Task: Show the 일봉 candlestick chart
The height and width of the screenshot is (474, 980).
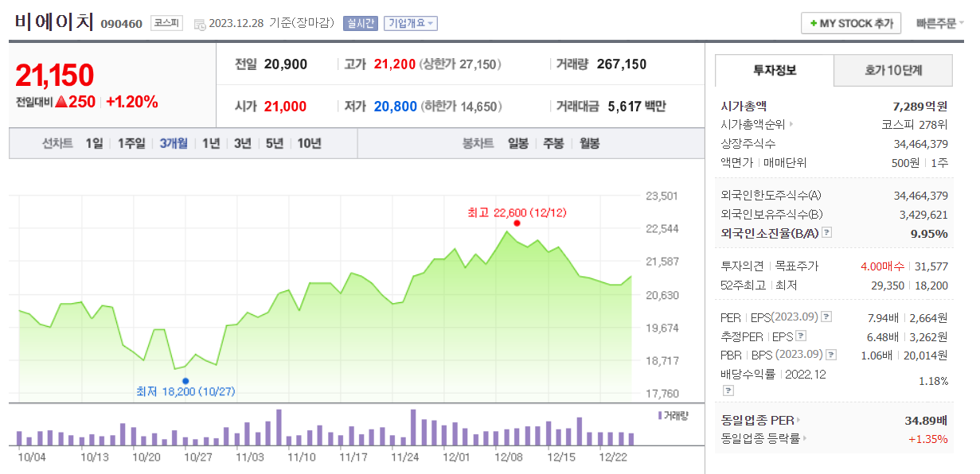Action: coord(518,143)
